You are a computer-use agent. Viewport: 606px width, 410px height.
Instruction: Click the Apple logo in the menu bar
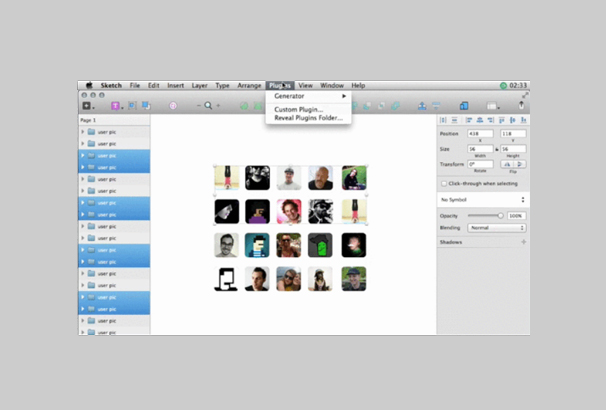[89, 86]
